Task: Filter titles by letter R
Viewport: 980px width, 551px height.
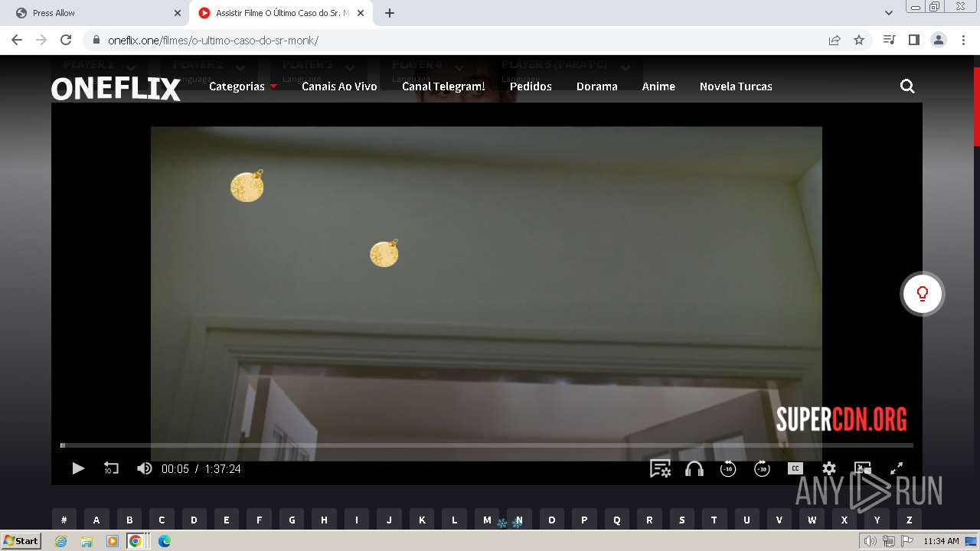Action: 649,520
